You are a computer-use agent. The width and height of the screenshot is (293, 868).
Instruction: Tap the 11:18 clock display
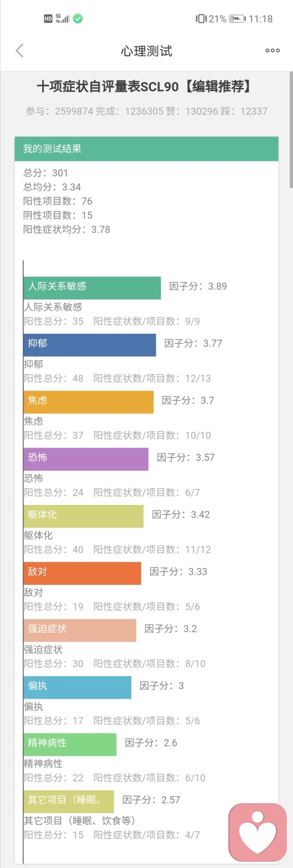coord(261,19)
